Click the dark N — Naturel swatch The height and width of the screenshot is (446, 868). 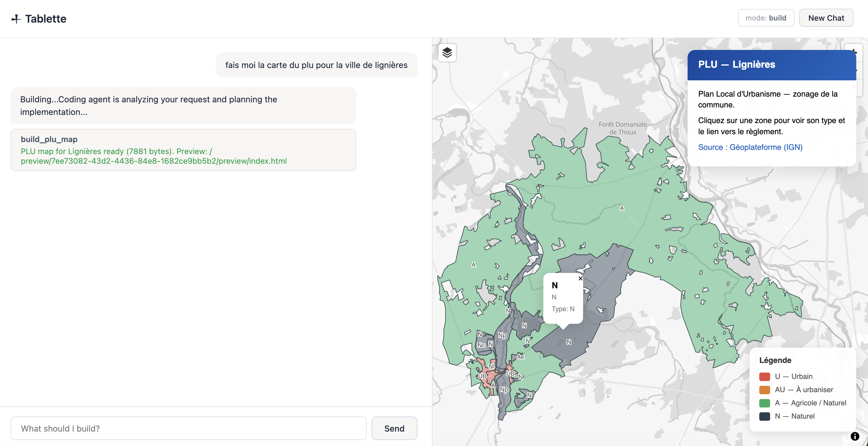pos(765,416)
